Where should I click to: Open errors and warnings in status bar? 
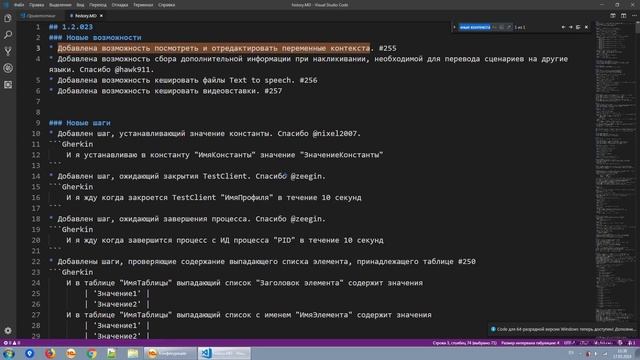click(11, 343)
